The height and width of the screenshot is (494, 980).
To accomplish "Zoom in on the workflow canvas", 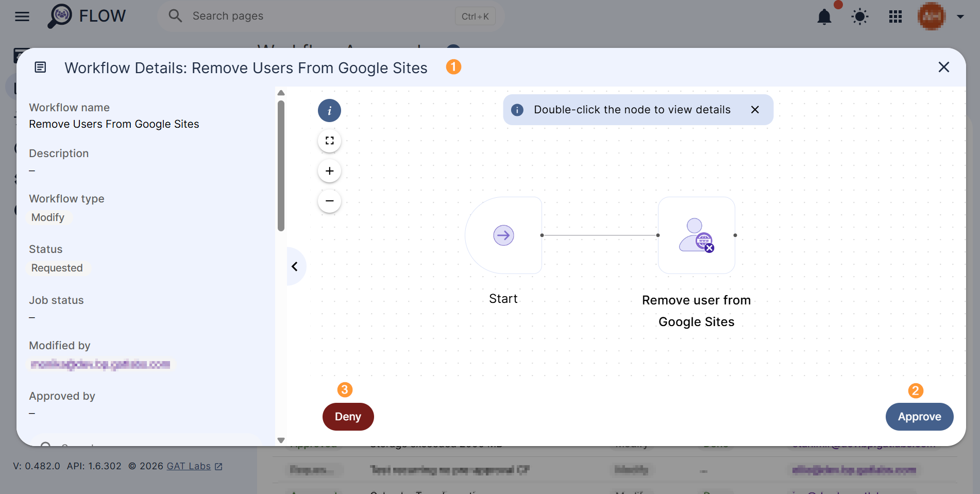I will coord(329,171).
